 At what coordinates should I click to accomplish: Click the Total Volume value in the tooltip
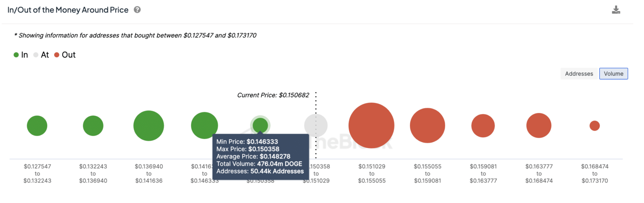pos(279,164)
